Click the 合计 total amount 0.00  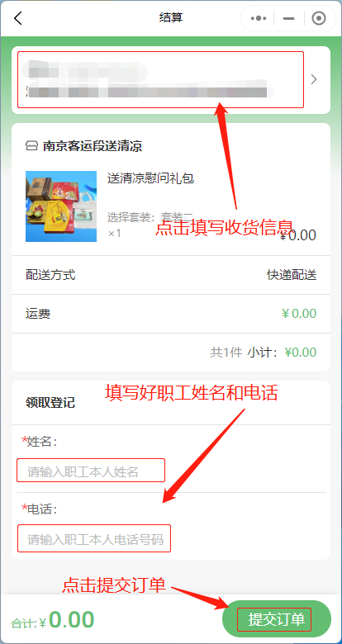click(72, 620)
